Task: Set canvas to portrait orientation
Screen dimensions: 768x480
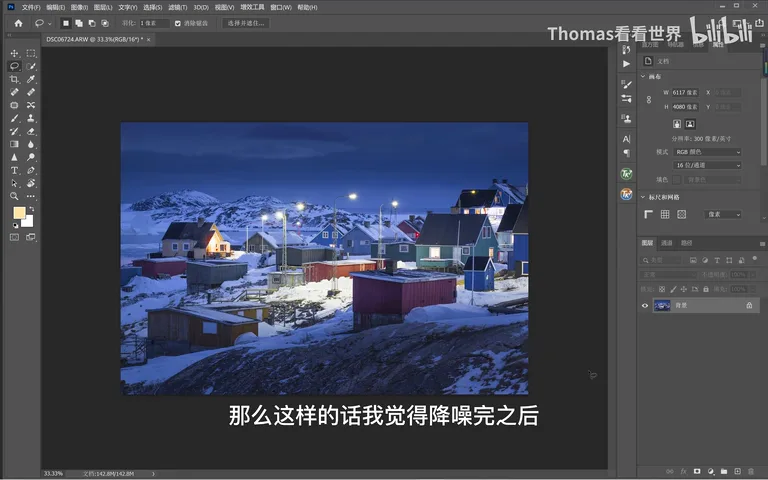Action: click(677, 124)
